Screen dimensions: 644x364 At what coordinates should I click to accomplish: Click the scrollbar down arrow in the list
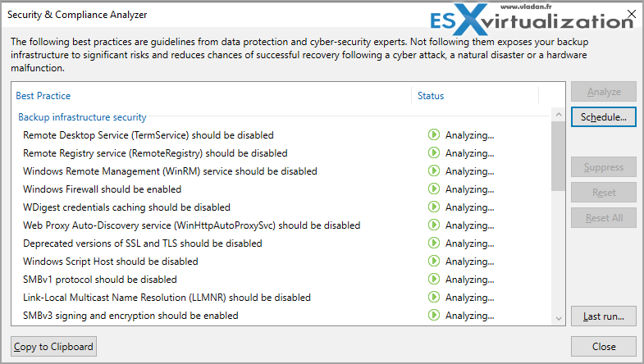558,318
